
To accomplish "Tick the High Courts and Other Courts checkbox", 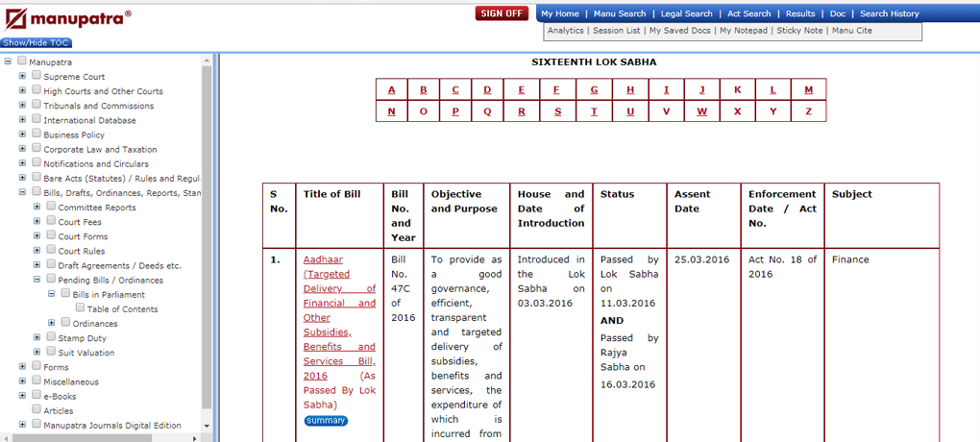I will click(x=37, y=90).
